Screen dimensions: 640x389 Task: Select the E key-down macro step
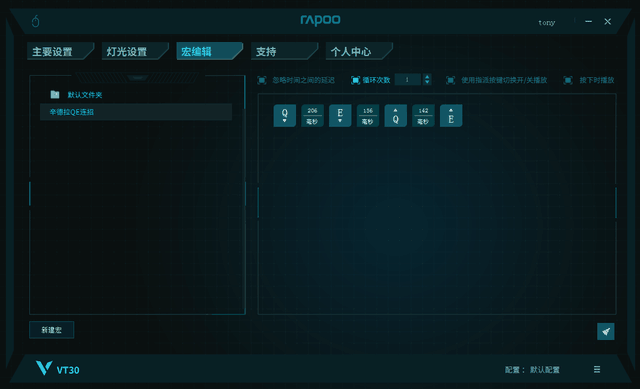(x=340, y=116)
